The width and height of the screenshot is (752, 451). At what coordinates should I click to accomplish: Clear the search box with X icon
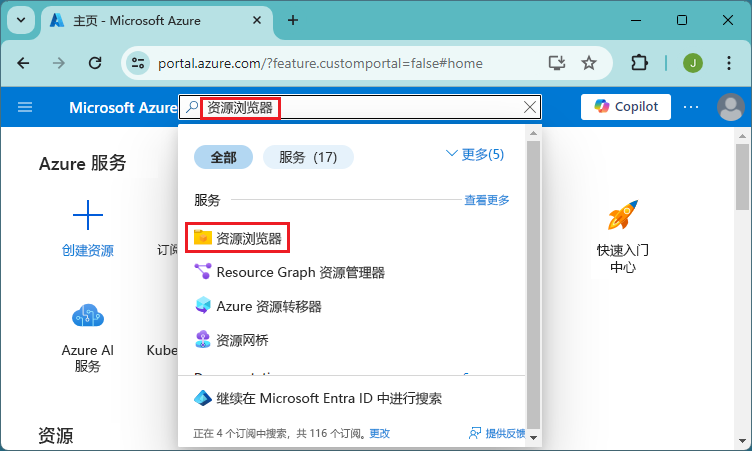(x=529, y=107)
